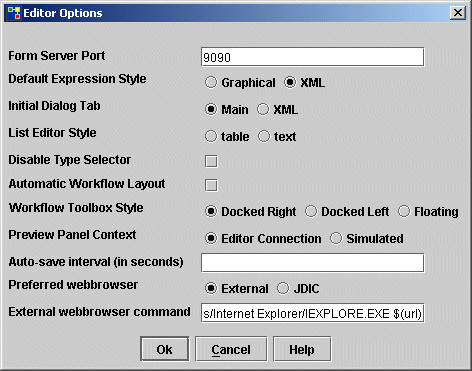
Task: Select Docked Right toolbox style
Action: coord(211,211)
